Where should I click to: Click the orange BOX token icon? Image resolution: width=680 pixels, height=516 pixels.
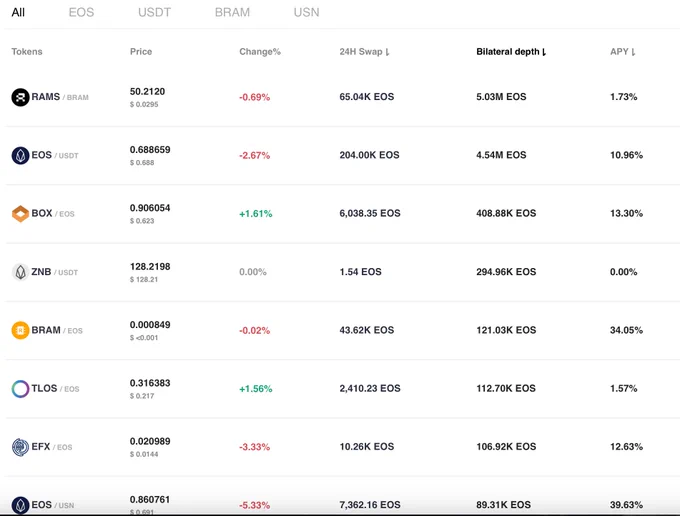(20, 214)
